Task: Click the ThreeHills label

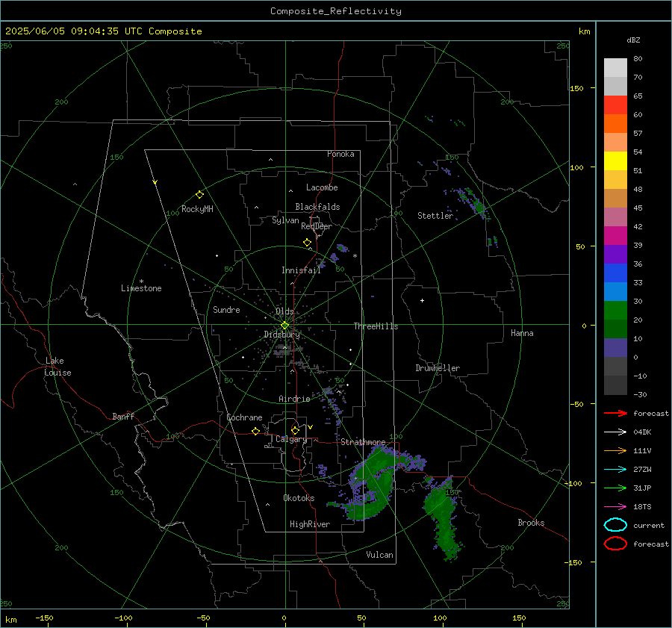Action: pyautogui.click(x=376, y=326)
